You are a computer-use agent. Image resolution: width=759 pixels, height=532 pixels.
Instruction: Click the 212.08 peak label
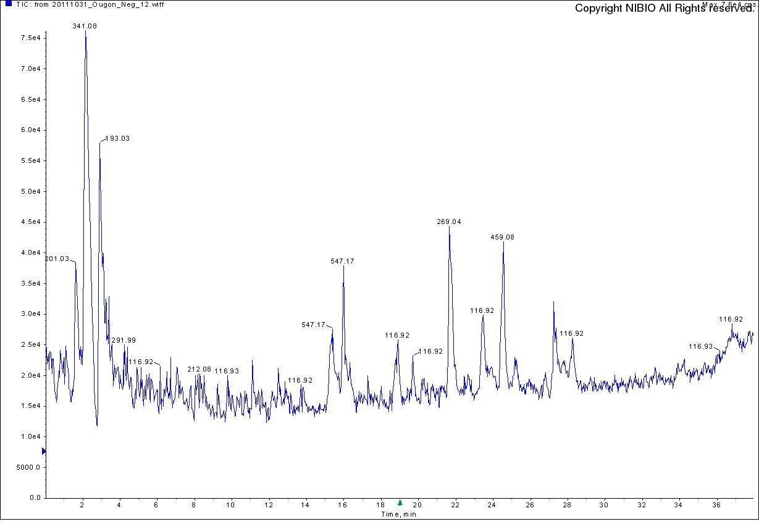(199, 370)
